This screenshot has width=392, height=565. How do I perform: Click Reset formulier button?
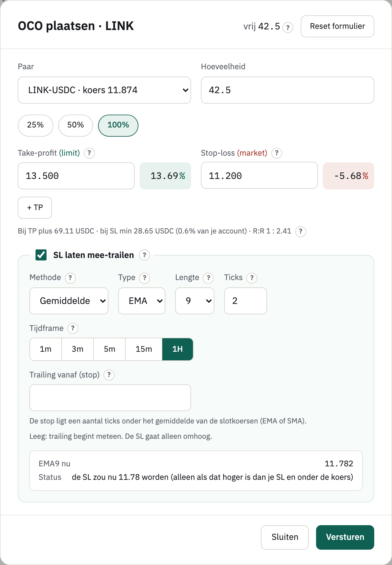click(337, 26)
